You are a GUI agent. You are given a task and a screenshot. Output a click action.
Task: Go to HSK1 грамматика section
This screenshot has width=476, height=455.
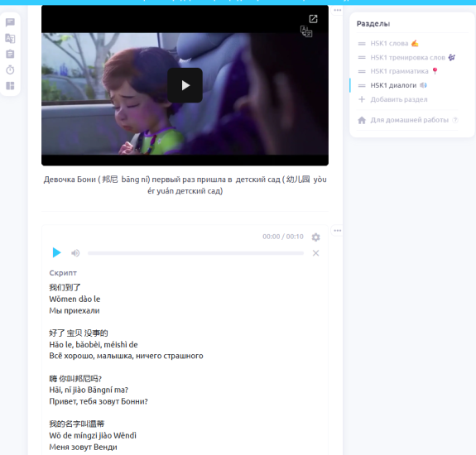398,71
